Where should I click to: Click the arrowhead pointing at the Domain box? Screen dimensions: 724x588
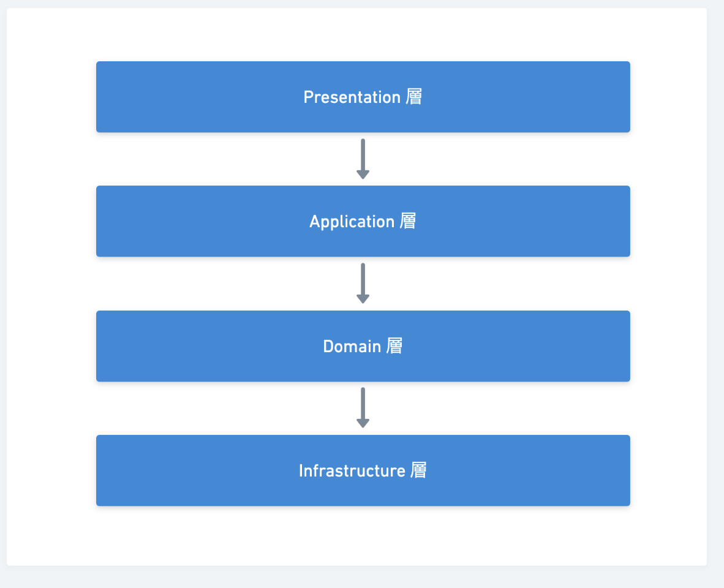[363, 299]
